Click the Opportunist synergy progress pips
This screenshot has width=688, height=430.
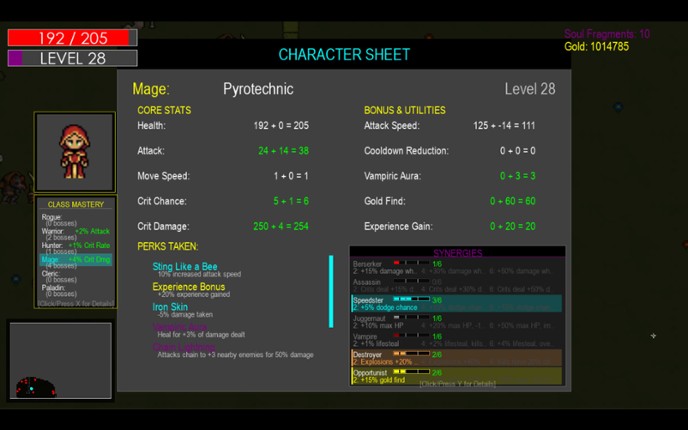coord(411,372)
